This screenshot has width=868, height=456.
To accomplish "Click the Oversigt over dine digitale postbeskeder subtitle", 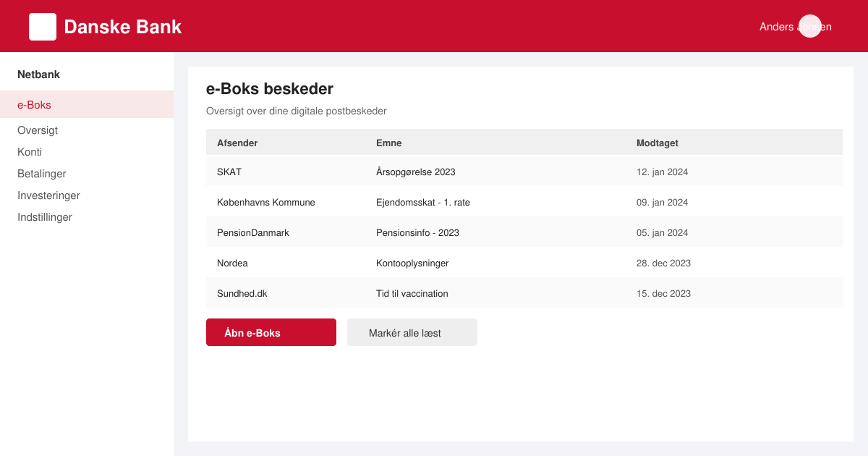I will [297, 111].
